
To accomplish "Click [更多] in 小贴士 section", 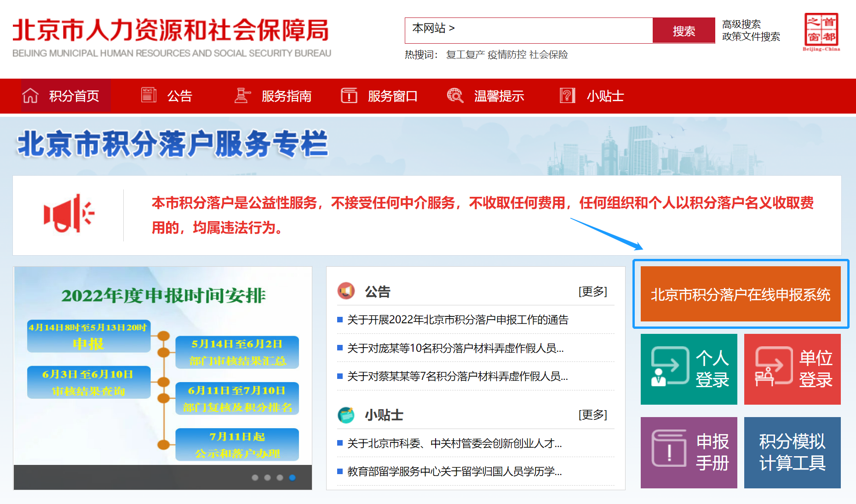I will [x=592, y=414].
